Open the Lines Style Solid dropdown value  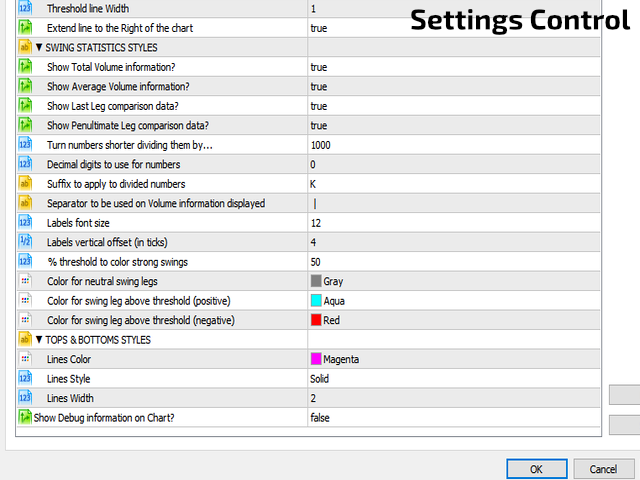click(x=454, y=378)
